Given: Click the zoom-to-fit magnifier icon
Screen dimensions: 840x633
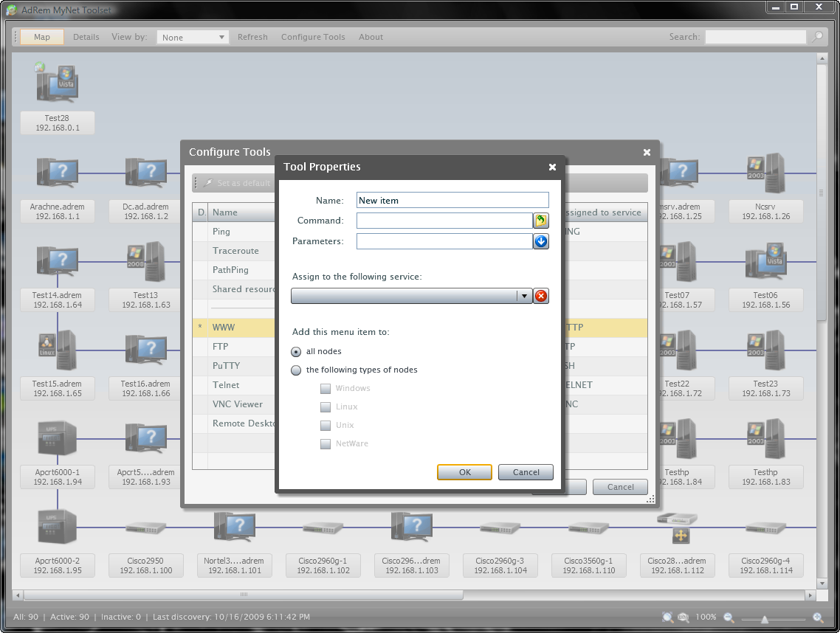Looking at the screenshot, I should click(667, 617).
